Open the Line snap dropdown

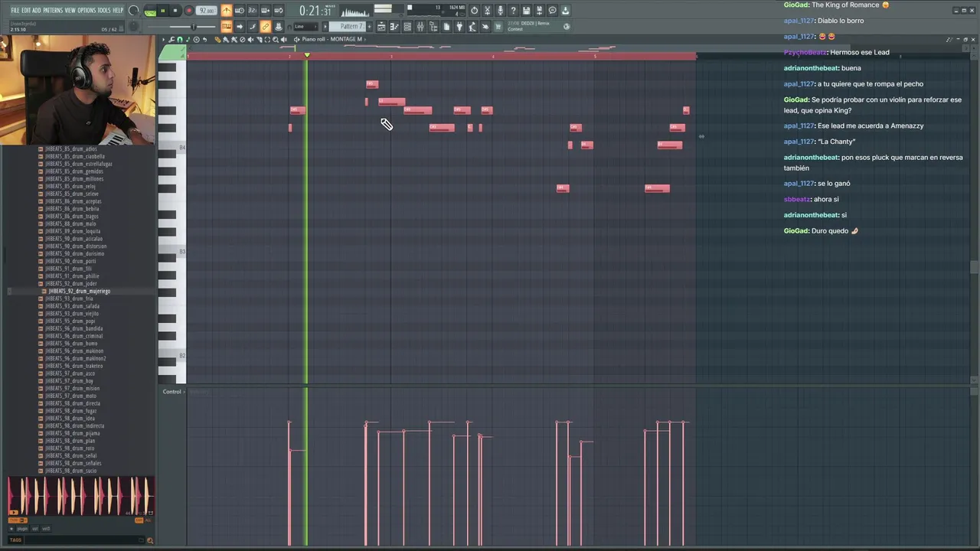click(x=305, y=27)
